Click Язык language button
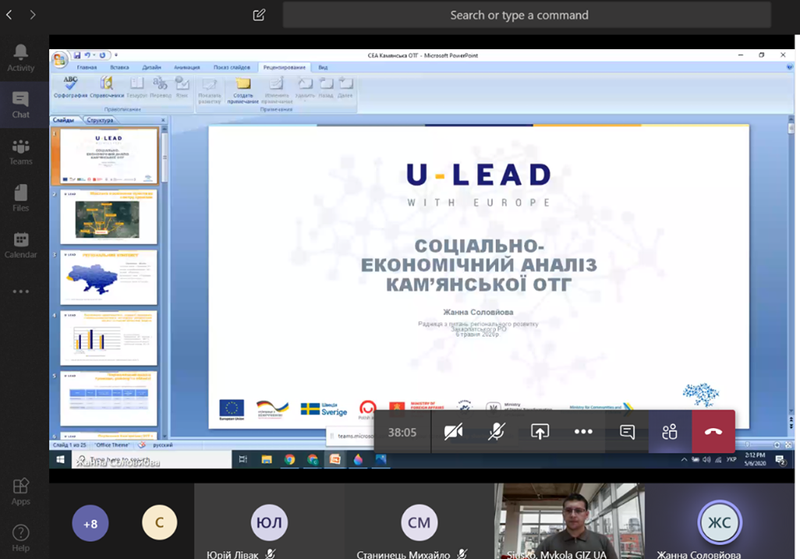This screenshot has width=800, height=559. click(x=182, y=87)
